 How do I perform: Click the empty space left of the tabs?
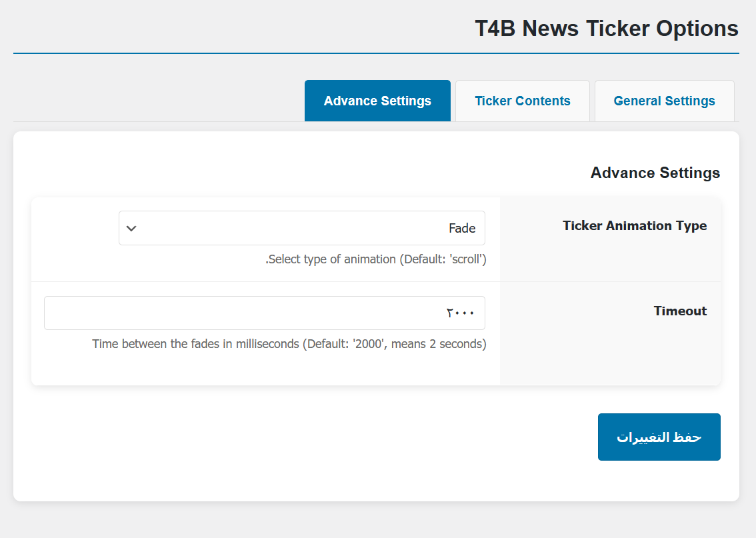click(x=153, y=101)
